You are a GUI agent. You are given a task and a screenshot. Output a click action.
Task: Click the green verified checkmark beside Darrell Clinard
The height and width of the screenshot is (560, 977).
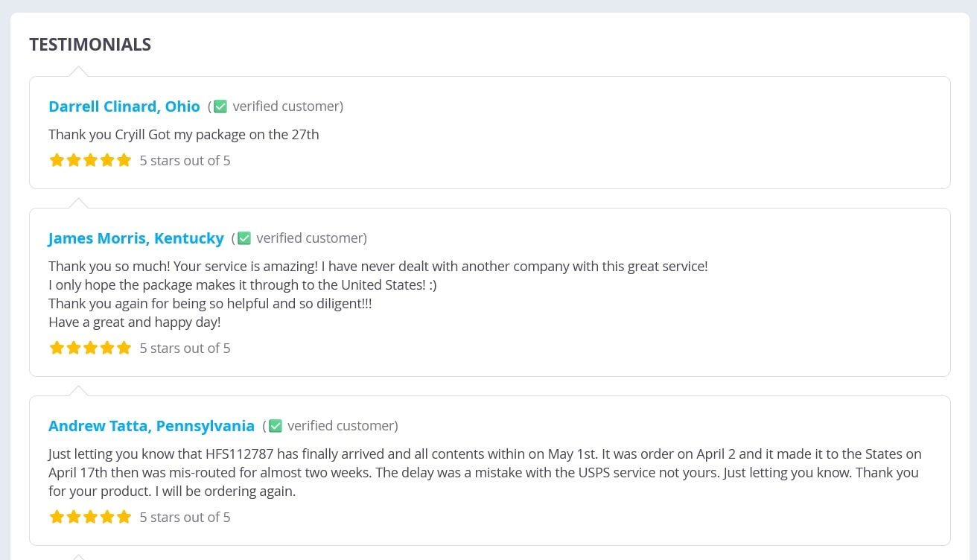tap(220, 106)
